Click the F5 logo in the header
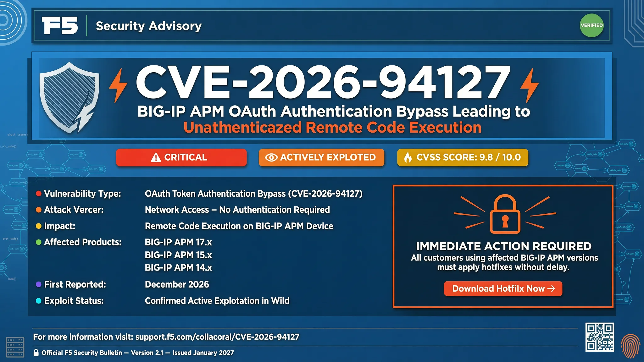644x362 pixels. pyautogui.click(x=60, y=25)
